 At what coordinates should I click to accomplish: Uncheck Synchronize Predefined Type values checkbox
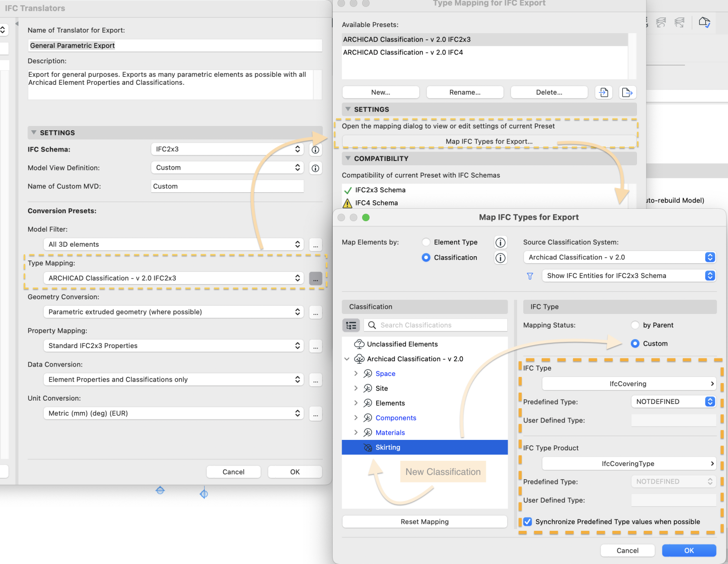pyautogui.click(x=528, y=522)
